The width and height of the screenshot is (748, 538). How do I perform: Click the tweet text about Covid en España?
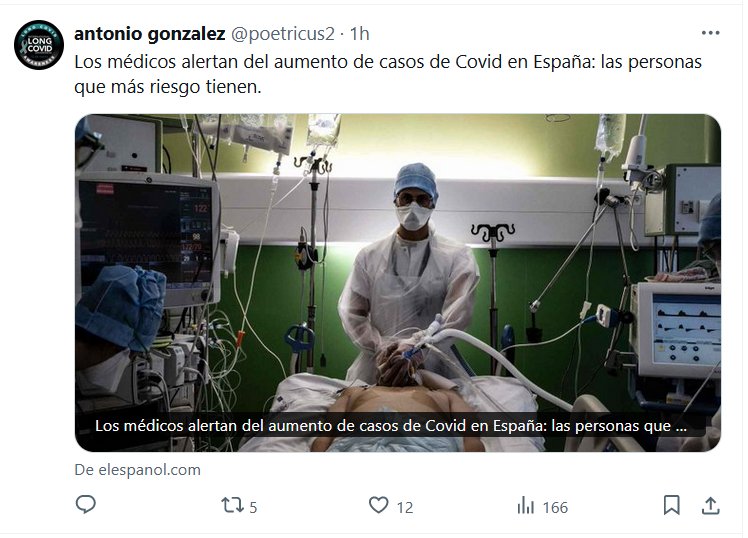[x=388, y=74]
